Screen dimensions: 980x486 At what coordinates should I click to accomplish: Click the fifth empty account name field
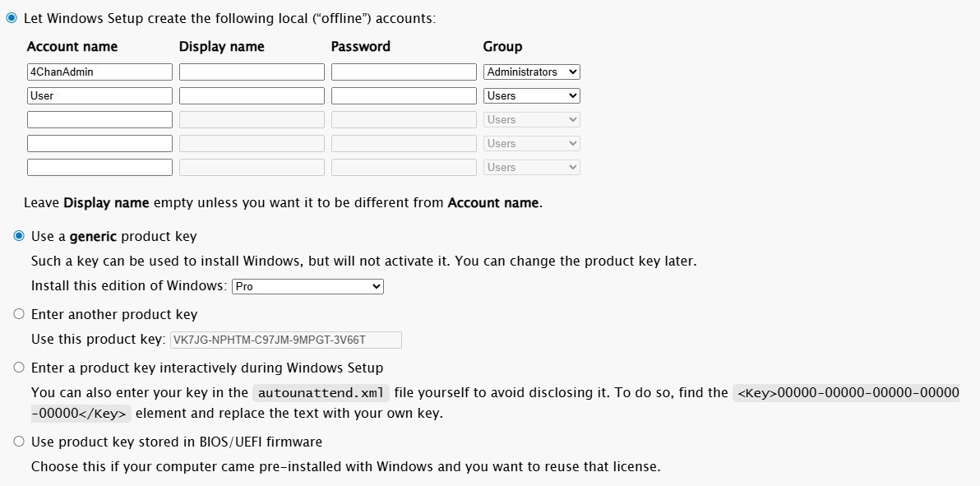tap(99, 167)
